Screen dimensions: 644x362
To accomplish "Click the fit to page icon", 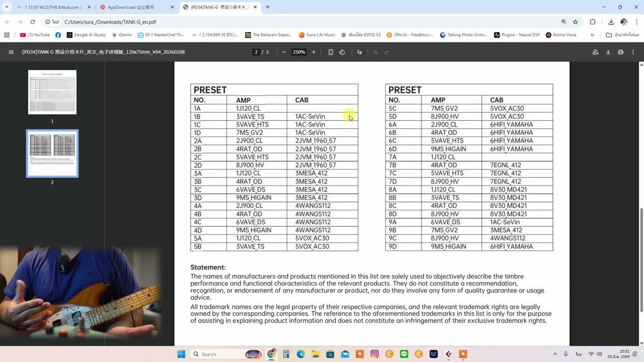I will [x=331, y=52].
